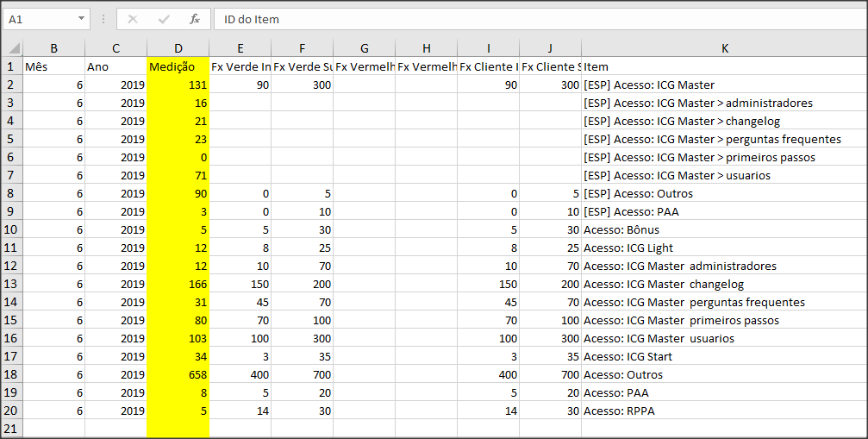Click the Insert Function fx icon

[194, 19]
